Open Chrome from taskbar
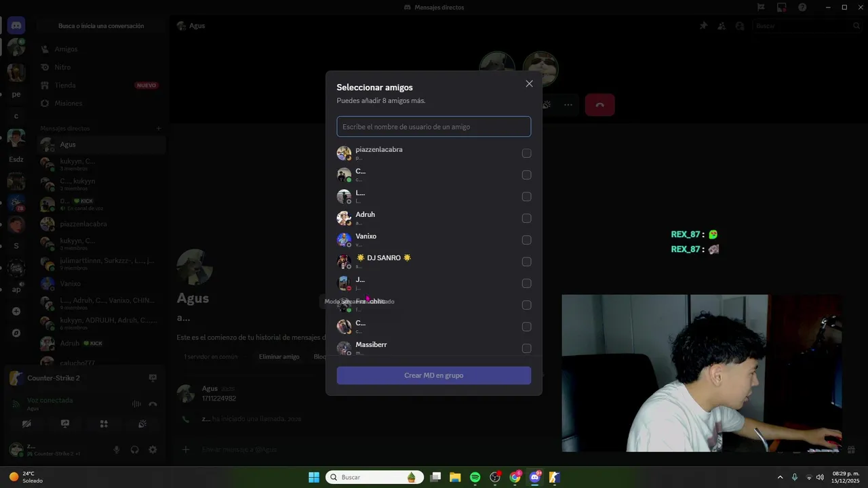Screen dimensions: 868x488 pos(515,477)
